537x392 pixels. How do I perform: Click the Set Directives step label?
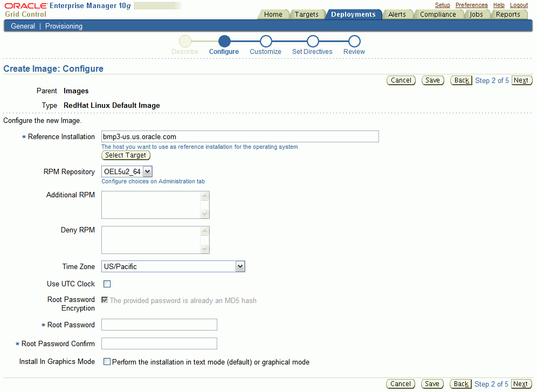point(312,52)
